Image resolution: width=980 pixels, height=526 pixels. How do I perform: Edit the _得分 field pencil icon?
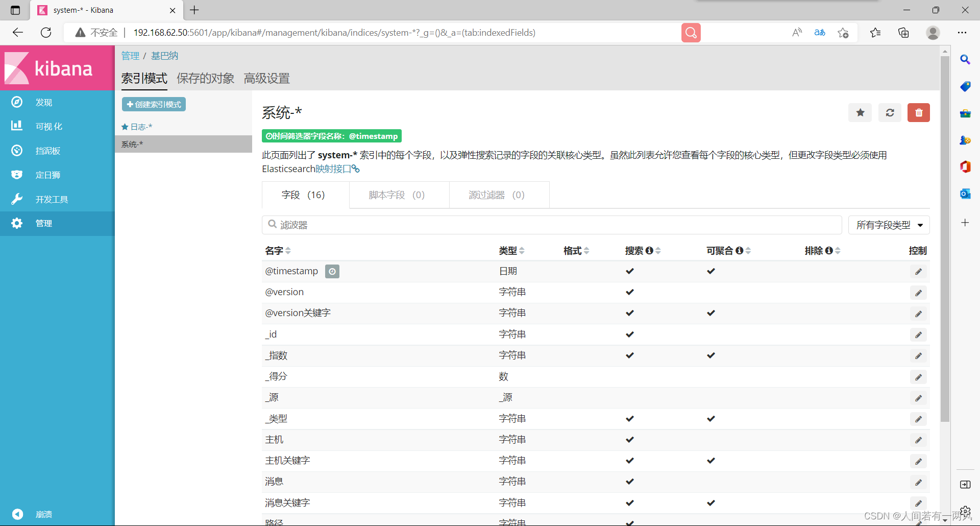click(918, 377)
